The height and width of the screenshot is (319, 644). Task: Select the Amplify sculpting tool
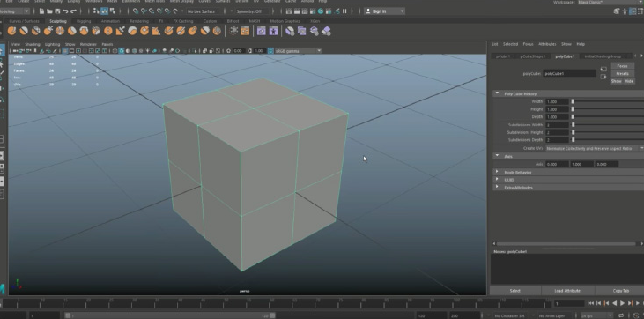[x=204, y=31]
